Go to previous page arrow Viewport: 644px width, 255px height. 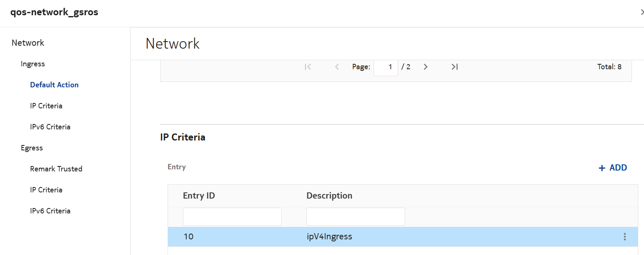pos(337,67)
